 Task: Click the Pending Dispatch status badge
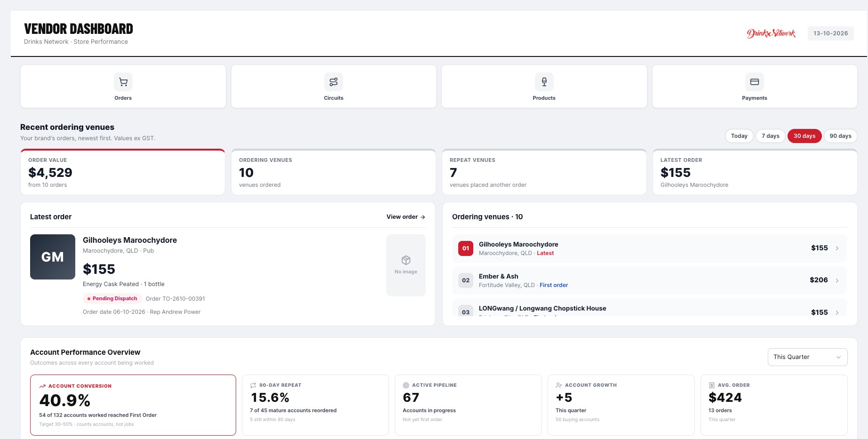click(112, 299)
